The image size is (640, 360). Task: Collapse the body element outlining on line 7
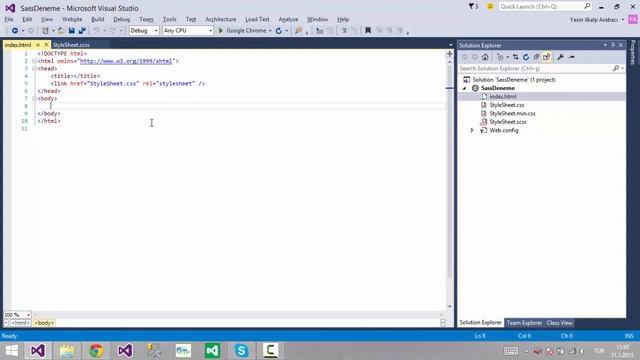[34, 98]
